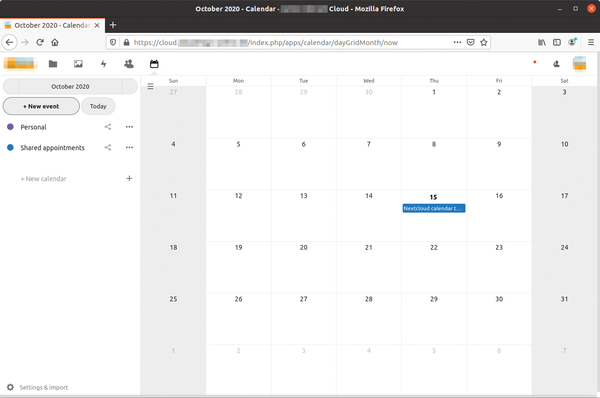Share the Shared appointments calendar
The height and width of the screenshot is (398, 600).
pos(108,147)
